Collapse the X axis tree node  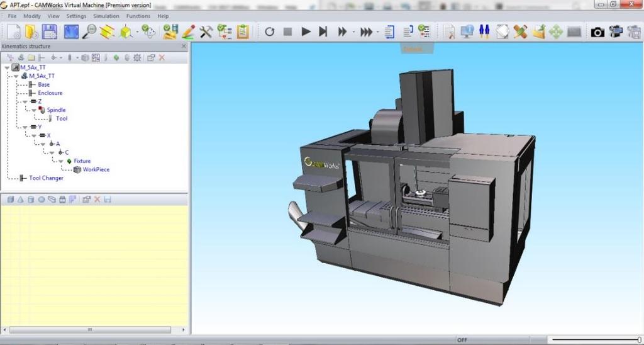[x=34, y=136]
